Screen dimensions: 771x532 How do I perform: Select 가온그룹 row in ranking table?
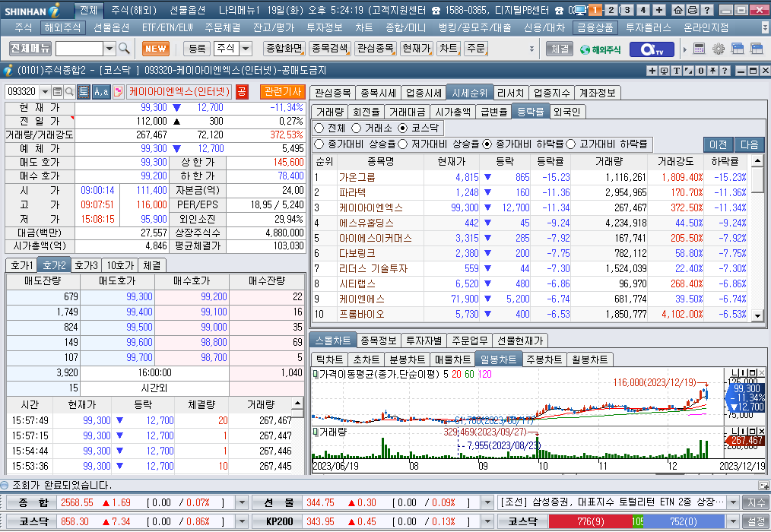(x=530, y=178)
